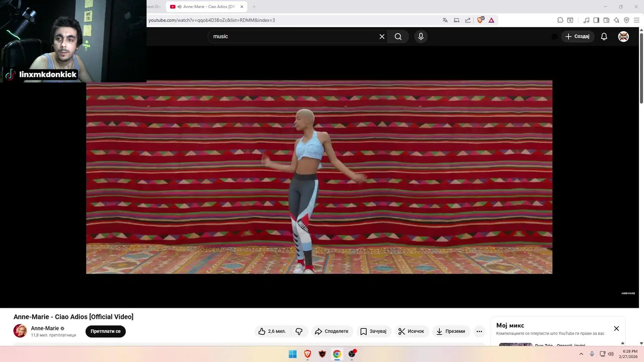Click the YouTube search magnifier button
This screenshot has height=362, width=644.
(x=398, y=36)
